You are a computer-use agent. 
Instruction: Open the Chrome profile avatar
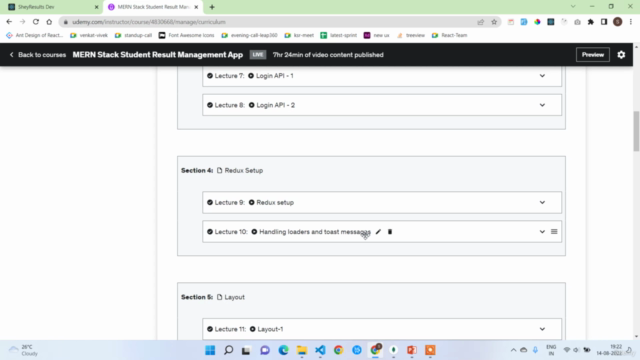pyautogui.click(x=618, y=22)
